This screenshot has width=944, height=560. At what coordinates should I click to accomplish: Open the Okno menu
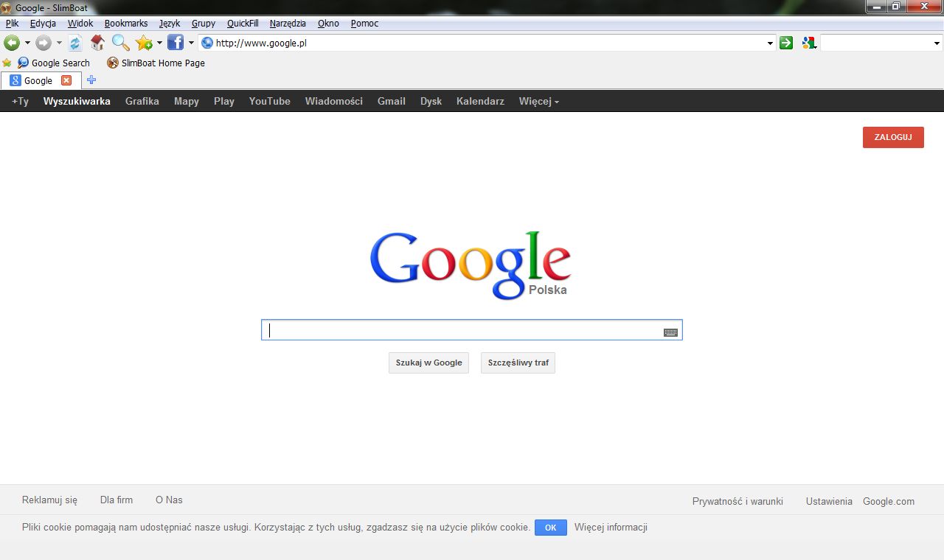(x=328, y=23)
